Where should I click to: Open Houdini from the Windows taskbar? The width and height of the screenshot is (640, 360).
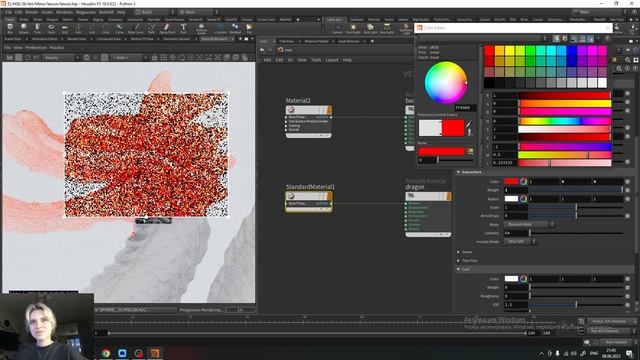pos(155,353)
